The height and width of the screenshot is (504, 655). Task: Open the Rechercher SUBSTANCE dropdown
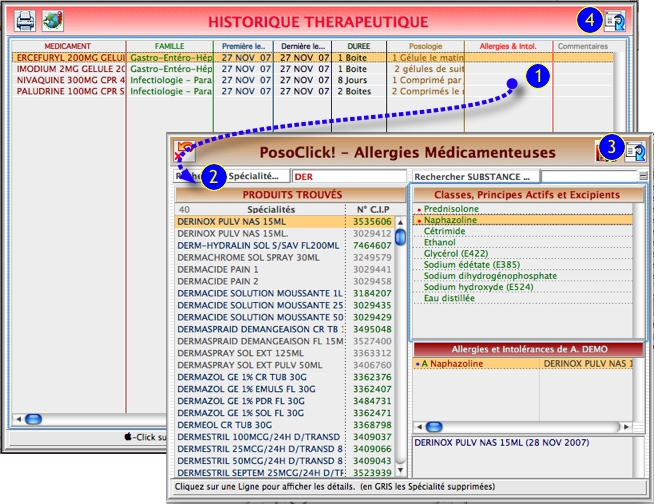click(x=476, y=177)
